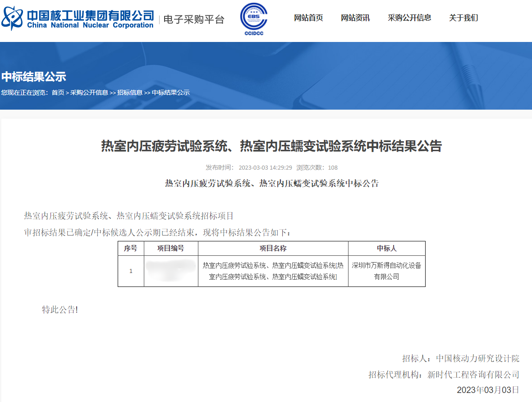This screenshot has height=402, width=532.
Task: Go to 采购公开信息 in the breadcrumb
Action: tap(89, 92)
